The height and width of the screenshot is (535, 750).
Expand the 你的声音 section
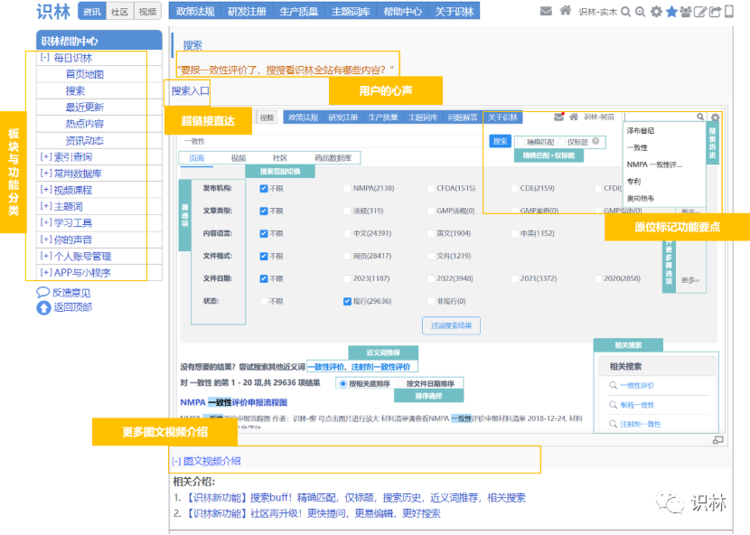pos(46,240)
